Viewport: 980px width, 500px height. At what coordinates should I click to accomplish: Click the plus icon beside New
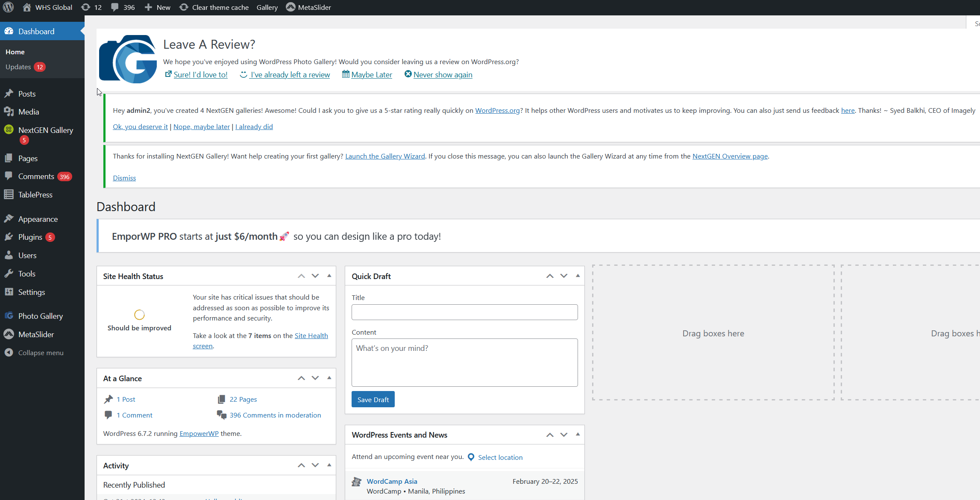148,7
